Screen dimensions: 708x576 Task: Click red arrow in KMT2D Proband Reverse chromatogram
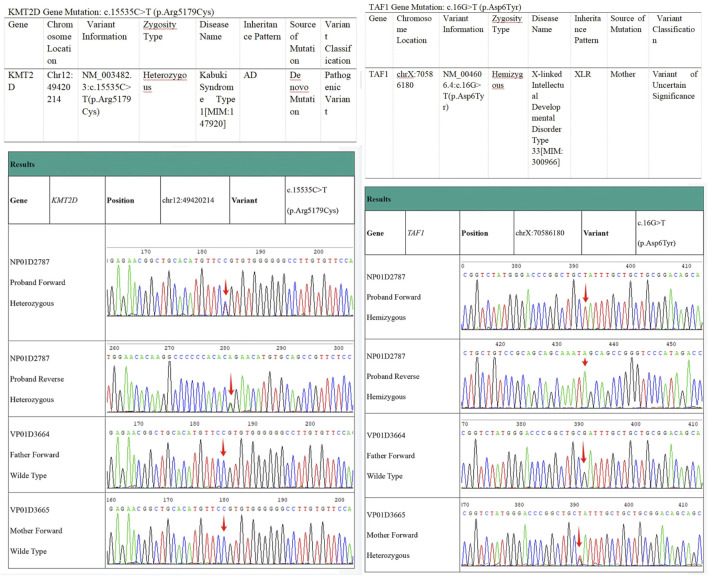pyautogui.click(x=231, y=384)
